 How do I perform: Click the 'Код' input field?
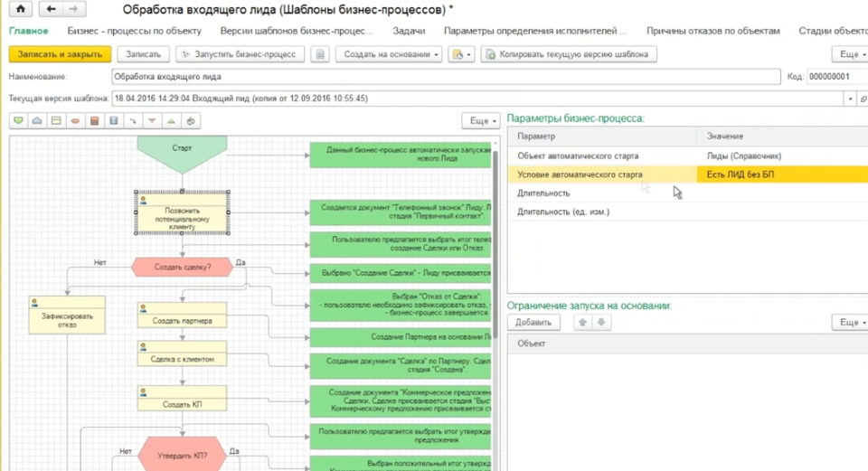[837, 76]
